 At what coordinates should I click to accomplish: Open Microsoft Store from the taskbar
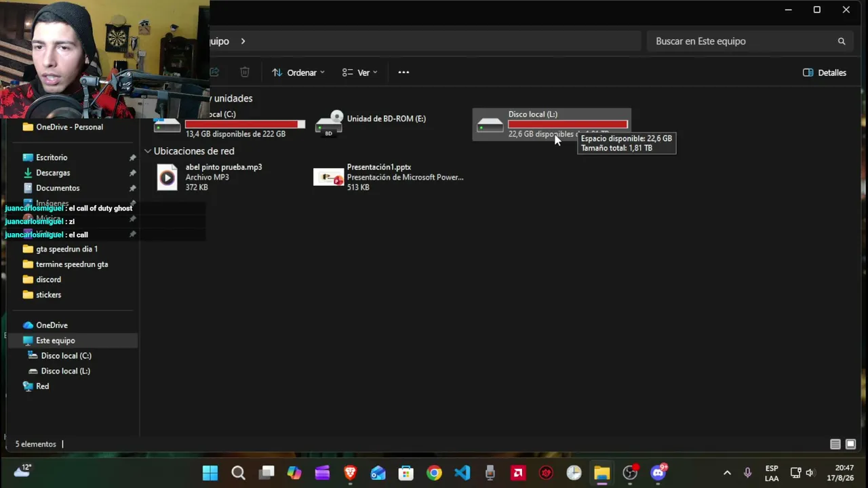point(406,473)
